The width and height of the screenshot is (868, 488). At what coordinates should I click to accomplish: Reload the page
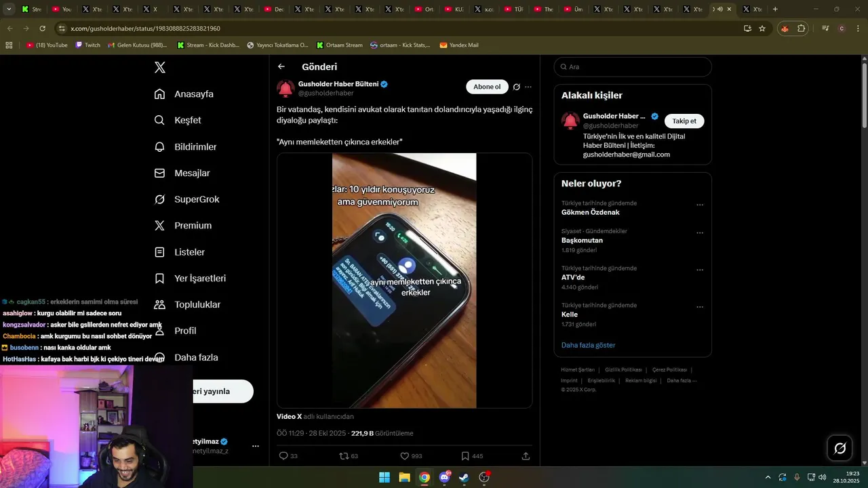(x=42, y=28)
